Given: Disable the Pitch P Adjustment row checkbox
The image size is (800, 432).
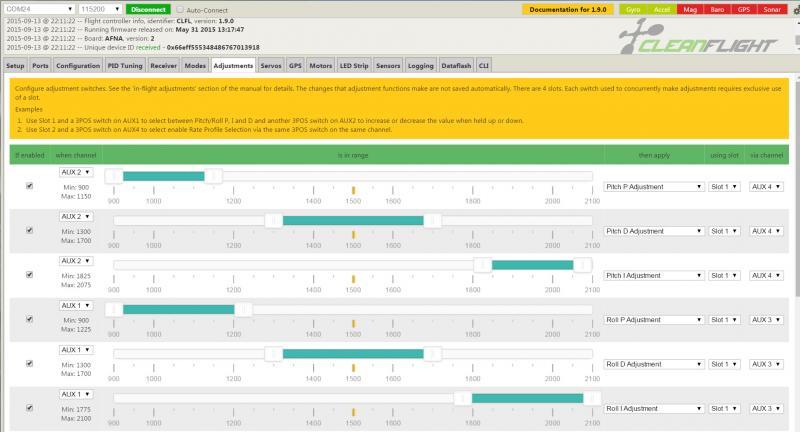Looking at the screenshot, I should [29, 186].
